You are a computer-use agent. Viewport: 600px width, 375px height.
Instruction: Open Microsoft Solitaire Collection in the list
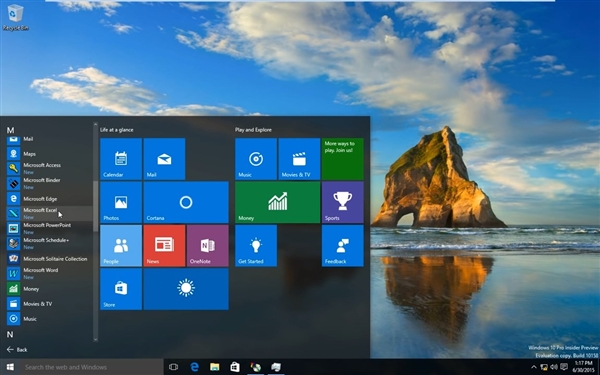pos(49,259)
